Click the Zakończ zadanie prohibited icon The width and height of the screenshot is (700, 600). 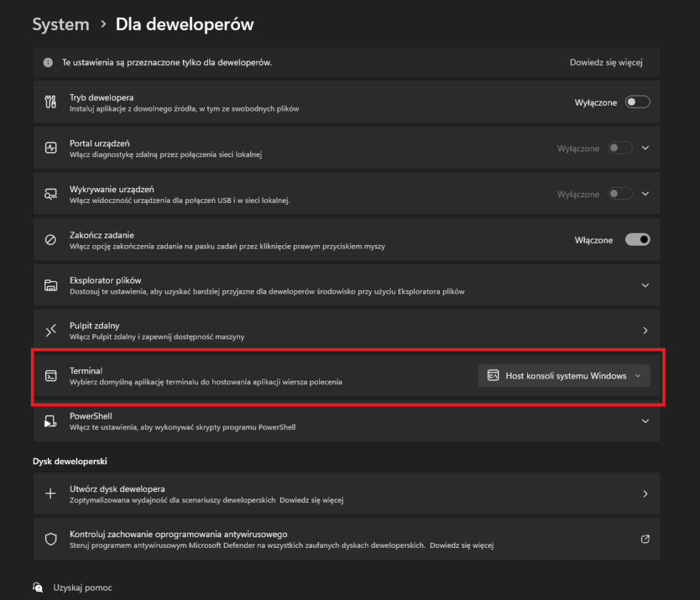click(x=51, y=240)
